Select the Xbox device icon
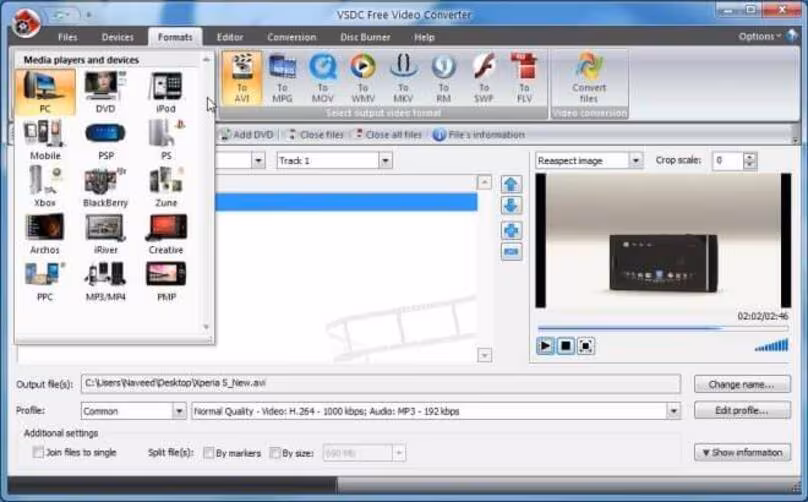 [45, 187]
